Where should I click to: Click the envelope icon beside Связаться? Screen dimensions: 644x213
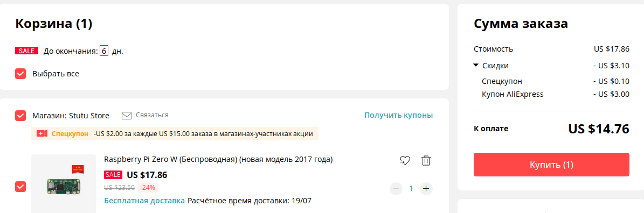point(127,116)
